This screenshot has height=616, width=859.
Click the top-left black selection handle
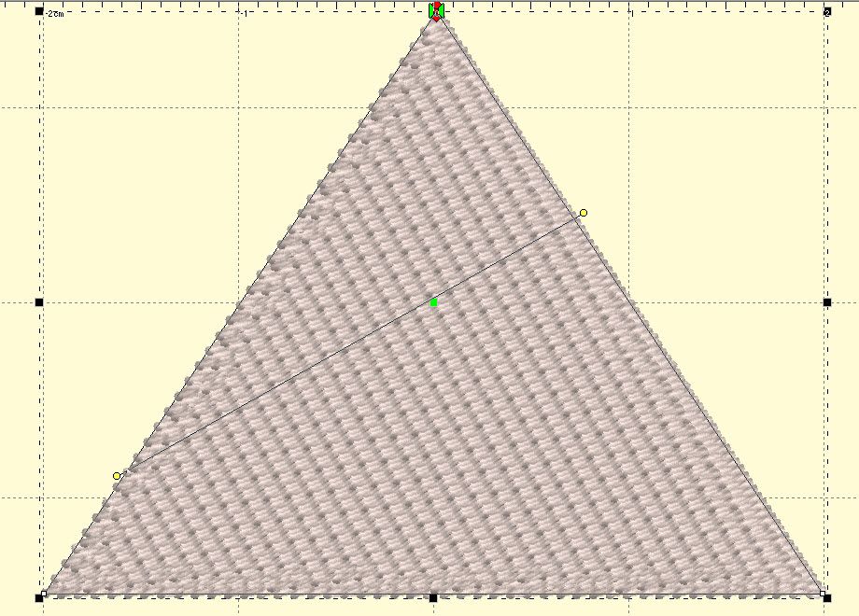click(39, 12)
